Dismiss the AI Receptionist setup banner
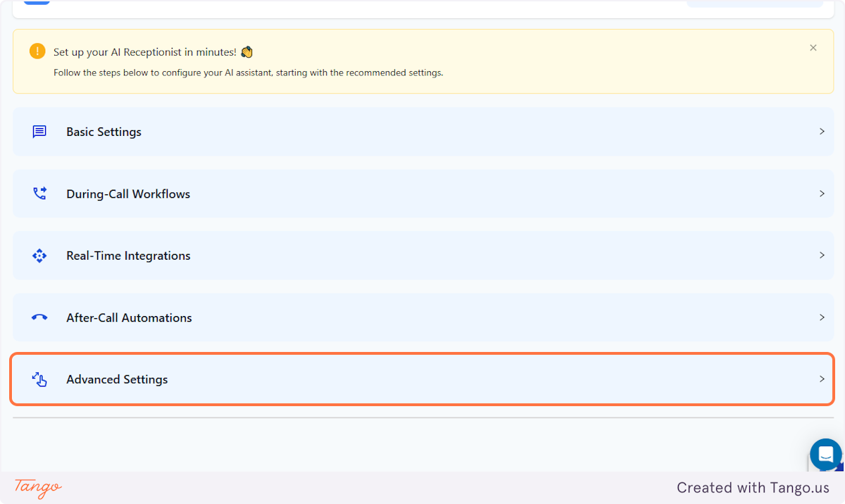 pos(813,47)
